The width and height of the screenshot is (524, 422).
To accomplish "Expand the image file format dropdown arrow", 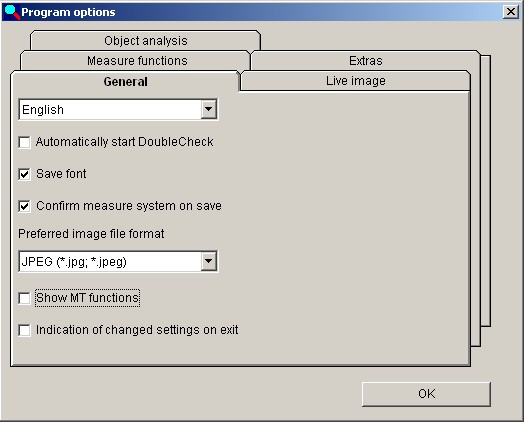I will (x=209, y=261).
